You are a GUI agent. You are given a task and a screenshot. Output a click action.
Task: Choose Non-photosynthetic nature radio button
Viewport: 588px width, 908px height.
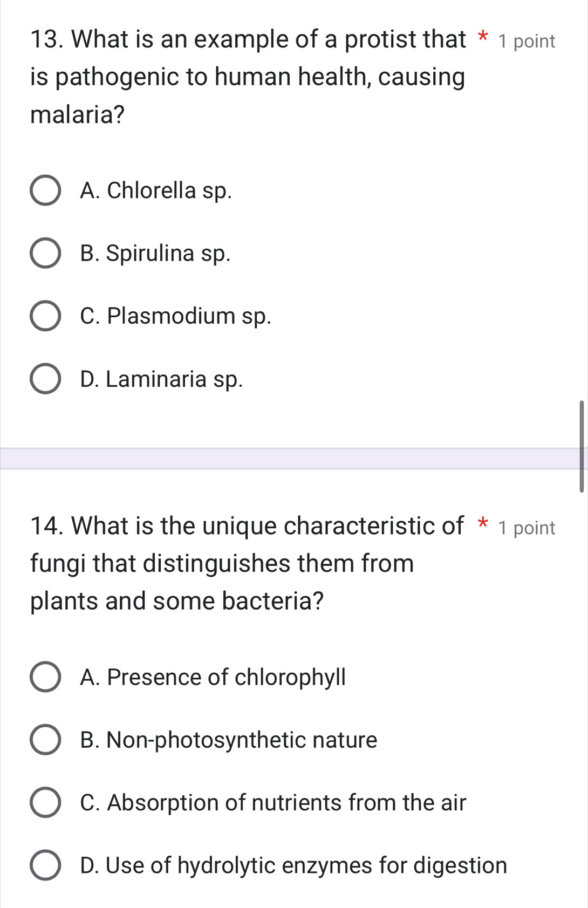[45, 740]
